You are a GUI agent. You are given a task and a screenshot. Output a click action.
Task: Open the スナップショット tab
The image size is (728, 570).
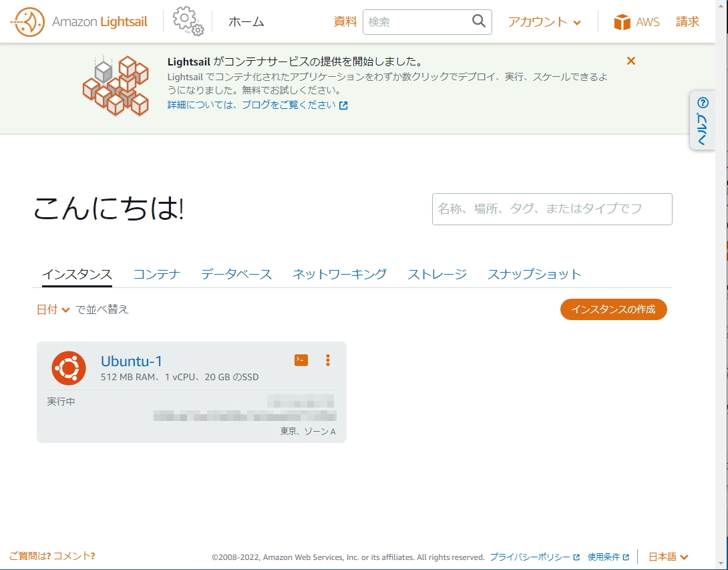tap(534, 274)
